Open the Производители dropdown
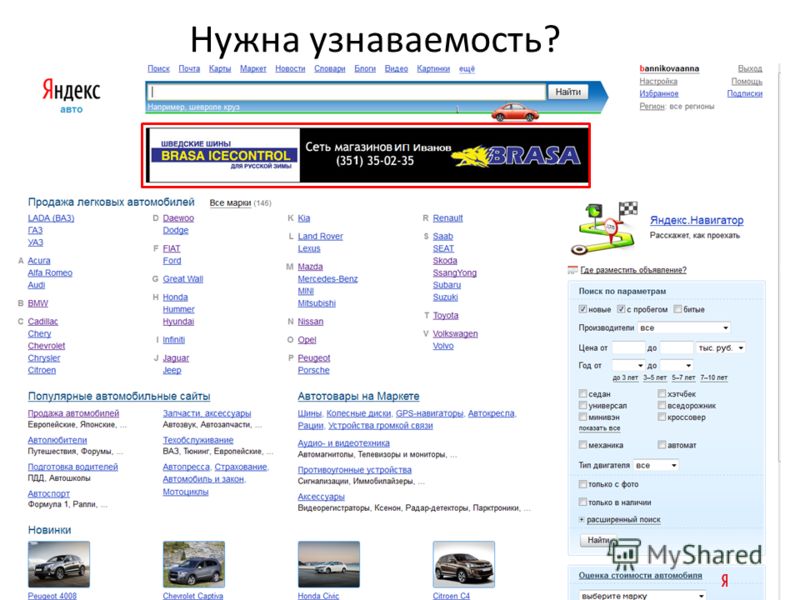Screen dimensions: 800x600 click(x=684, y=328)
